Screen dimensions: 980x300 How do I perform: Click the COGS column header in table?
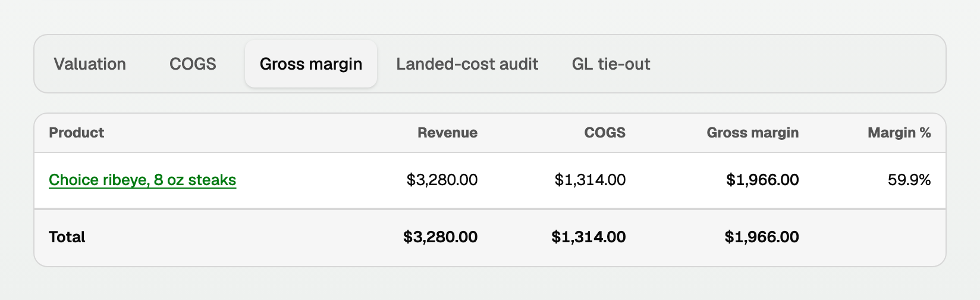(x=605, y=133)
